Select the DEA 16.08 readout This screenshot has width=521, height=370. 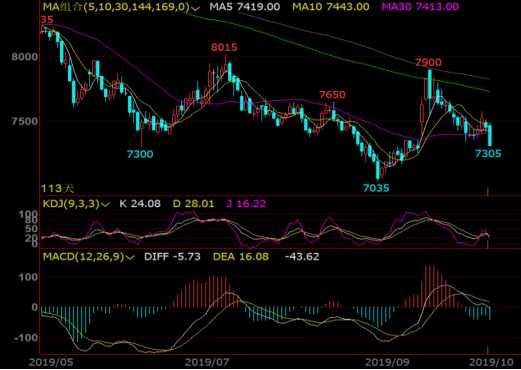(x=241, y=256)
